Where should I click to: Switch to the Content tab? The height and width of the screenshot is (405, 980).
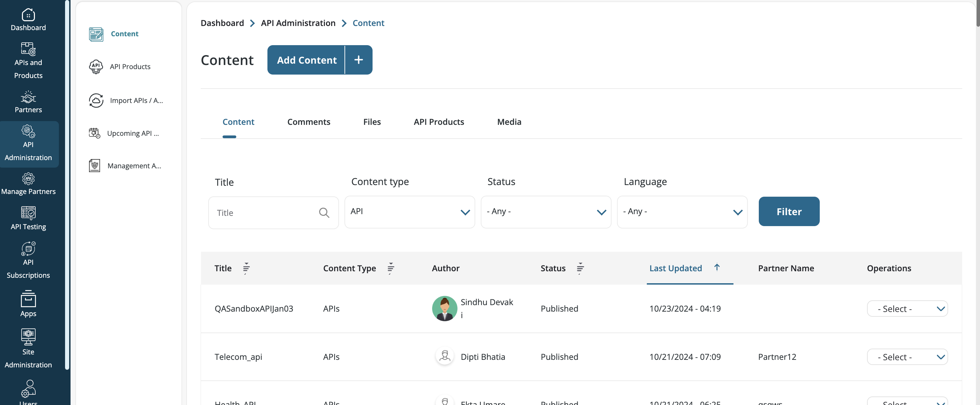point(238,122)
